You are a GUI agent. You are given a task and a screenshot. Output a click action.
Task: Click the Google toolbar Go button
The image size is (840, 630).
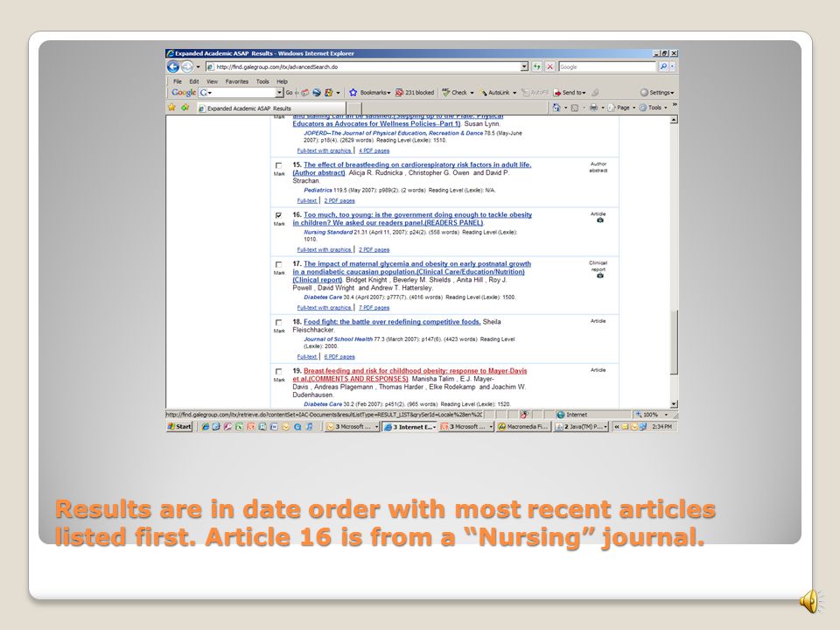pos(290,93)
